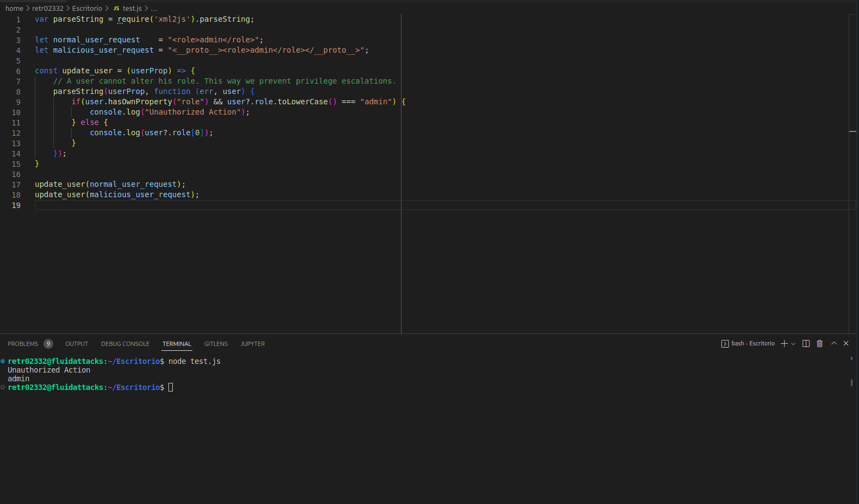
Task: Click the terminal scrollbar thumb
Action: point(851,382)
